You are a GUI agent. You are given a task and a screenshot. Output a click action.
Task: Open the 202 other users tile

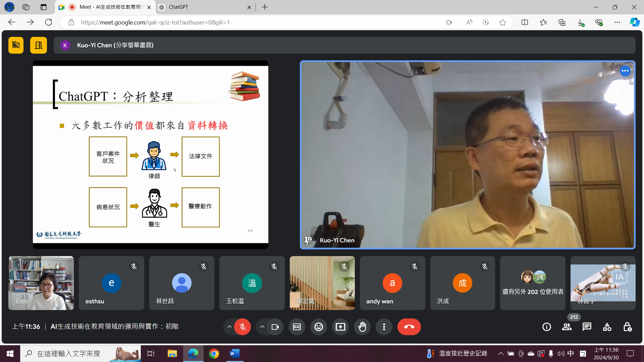click(533, 283)
